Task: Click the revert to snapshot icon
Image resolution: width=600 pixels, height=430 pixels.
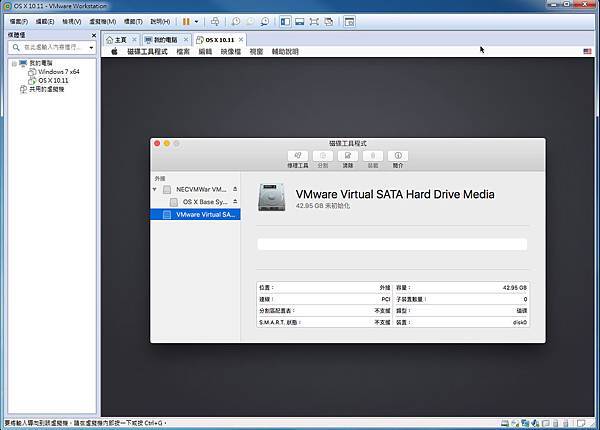Action: [250, 22]
